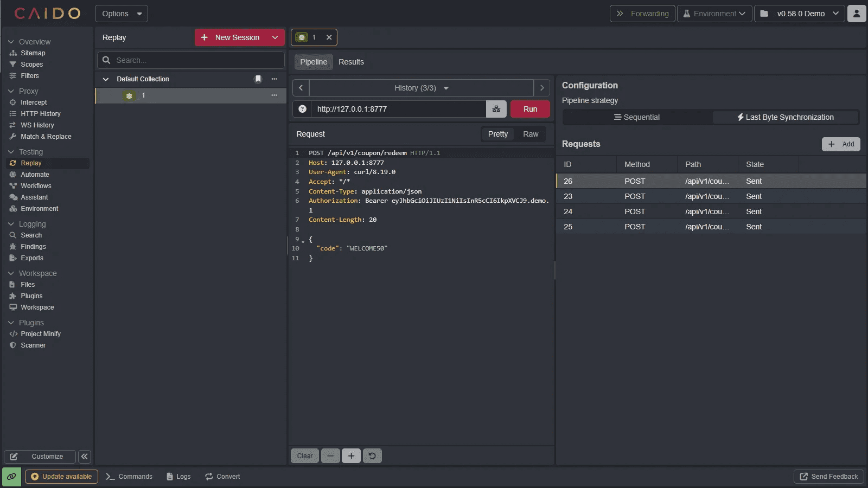This screenshot has width=868, height=488.
Task: Select Sequential pipeline strategy
Action: [637, 117]
